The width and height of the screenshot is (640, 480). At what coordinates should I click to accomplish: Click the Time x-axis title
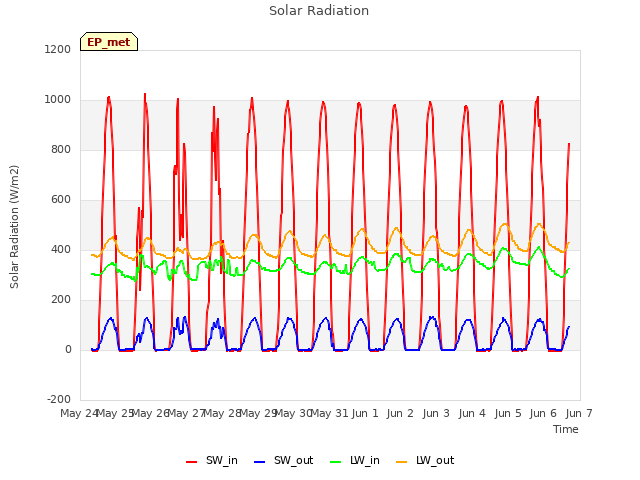pos(566,429)
